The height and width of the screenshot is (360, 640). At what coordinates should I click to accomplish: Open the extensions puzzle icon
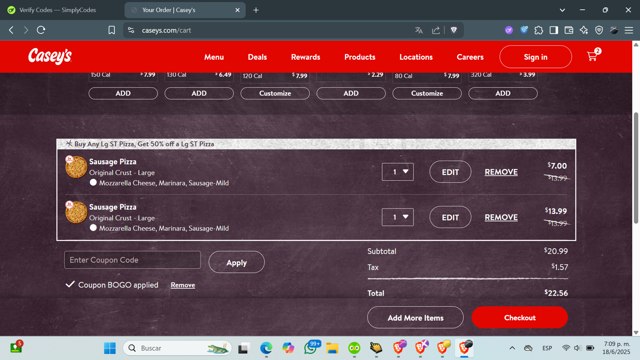point(539,30)
